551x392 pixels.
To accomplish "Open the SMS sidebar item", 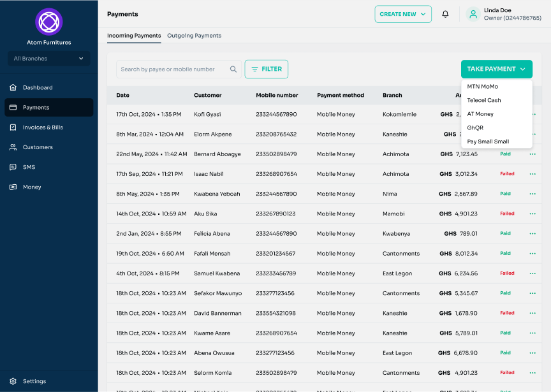I will pyautogui.click(x=29, y=167).
